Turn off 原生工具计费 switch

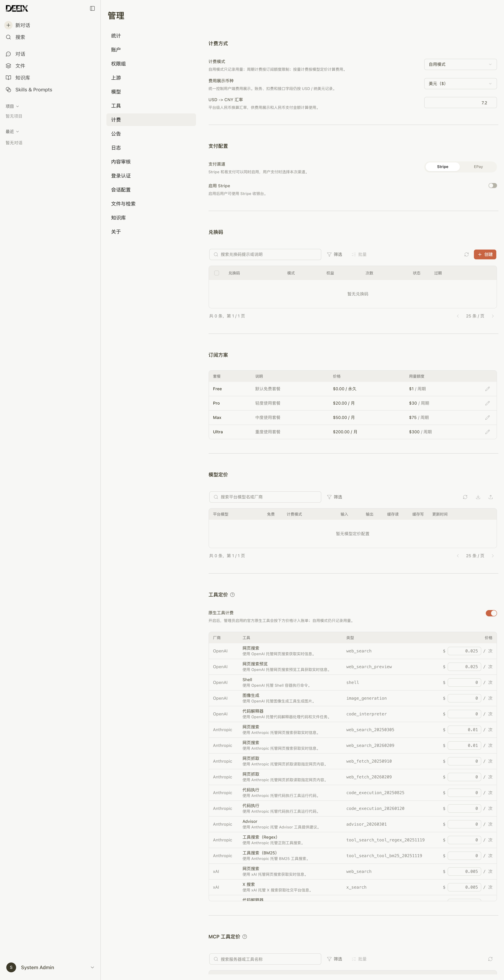tap(491, 613)
